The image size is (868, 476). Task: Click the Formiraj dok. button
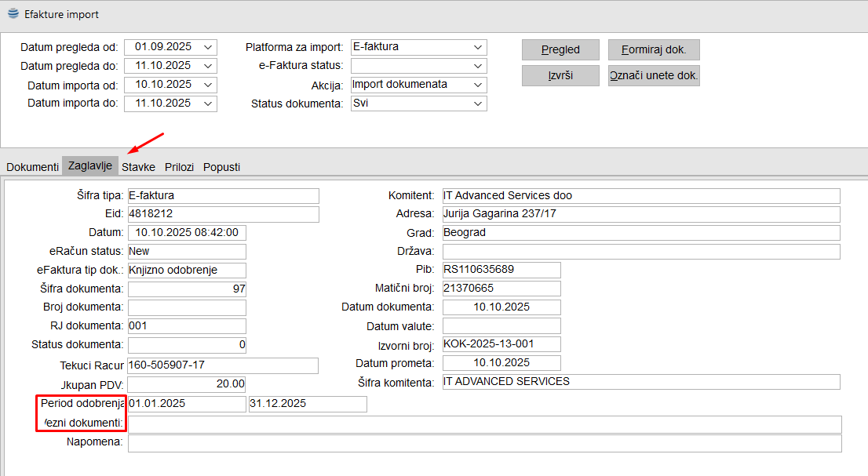(653, 49)
